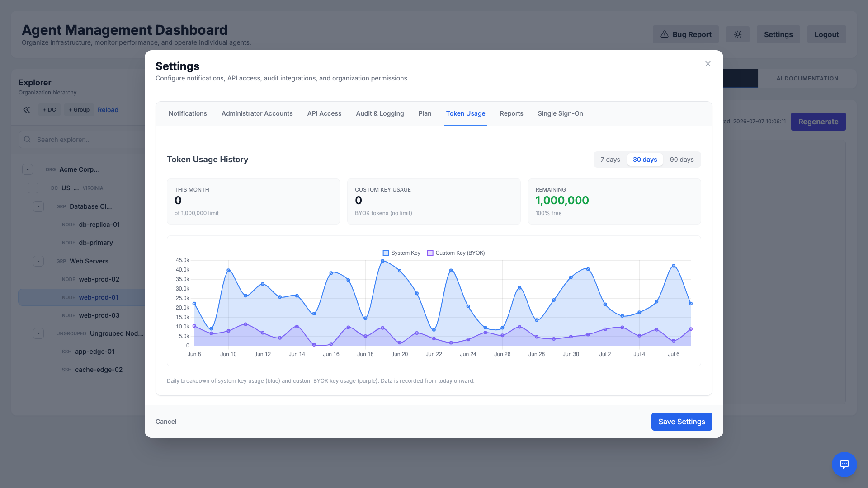The image size is (868, 488).
Task: Select the Token Usage tab
Action: pos(466,113)
